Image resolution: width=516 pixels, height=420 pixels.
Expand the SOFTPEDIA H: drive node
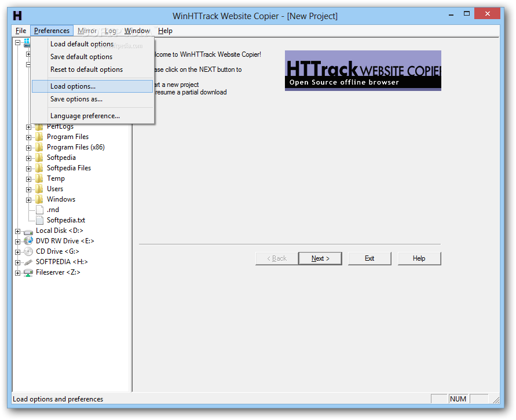coord(18,262)
